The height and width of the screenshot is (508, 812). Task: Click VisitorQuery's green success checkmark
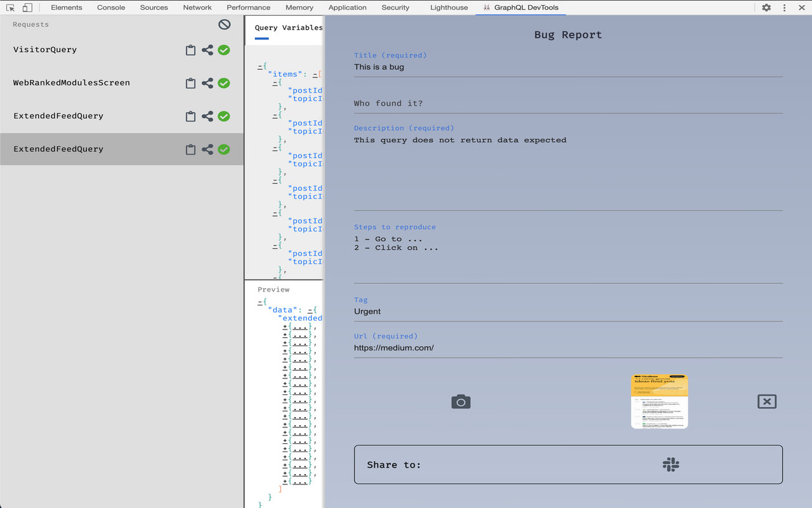pyautogui.click(x=224, y=50)
